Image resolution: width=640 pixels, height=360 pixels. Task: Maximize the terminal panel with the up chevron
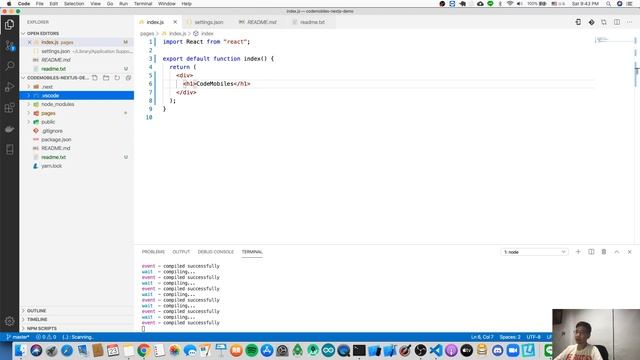tap(617, 252)
